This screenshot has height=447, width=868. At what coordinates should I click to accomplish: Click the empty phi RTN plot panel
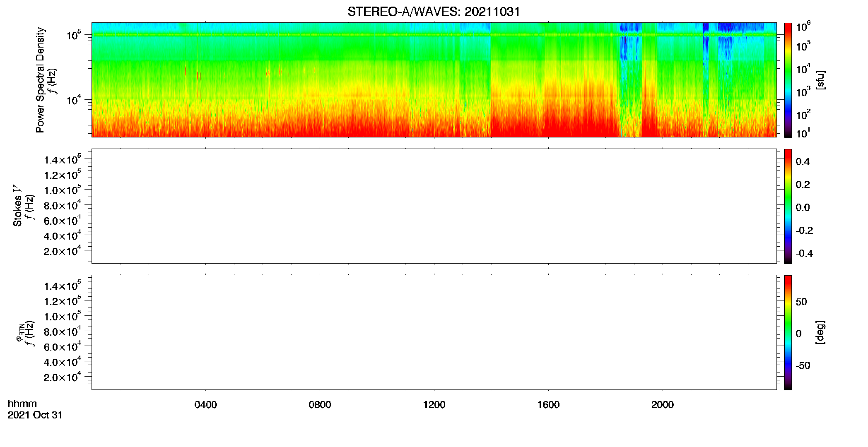tap(434, 332)
